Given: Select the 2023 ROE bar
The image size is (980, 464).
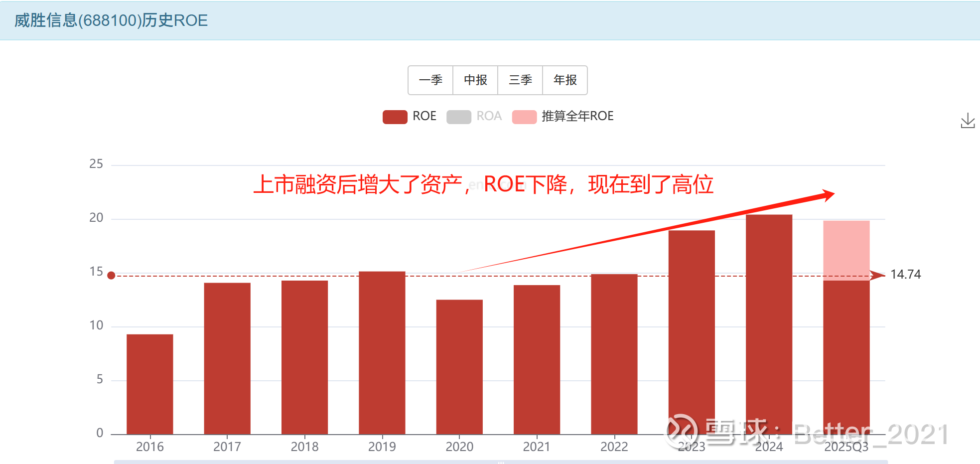Looking at the screenshot, I should pyautogui.click(x=692, y=332).
